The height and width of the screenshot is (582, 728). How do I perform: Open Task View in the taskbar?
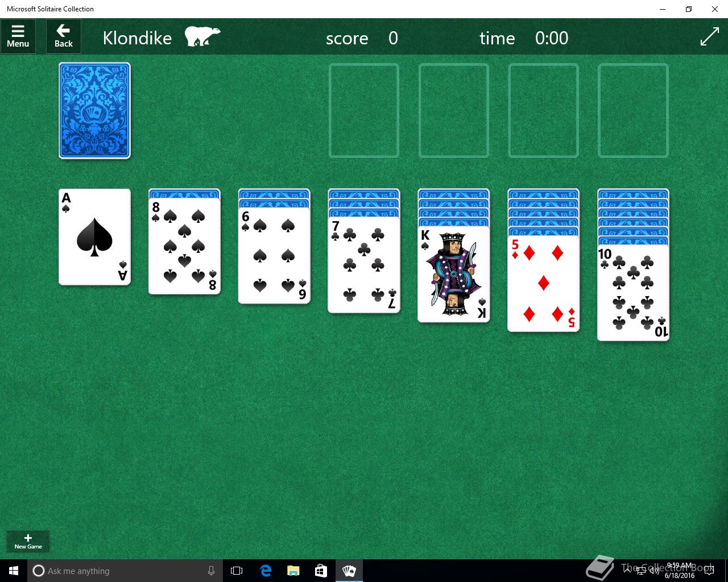click(237, 571)
